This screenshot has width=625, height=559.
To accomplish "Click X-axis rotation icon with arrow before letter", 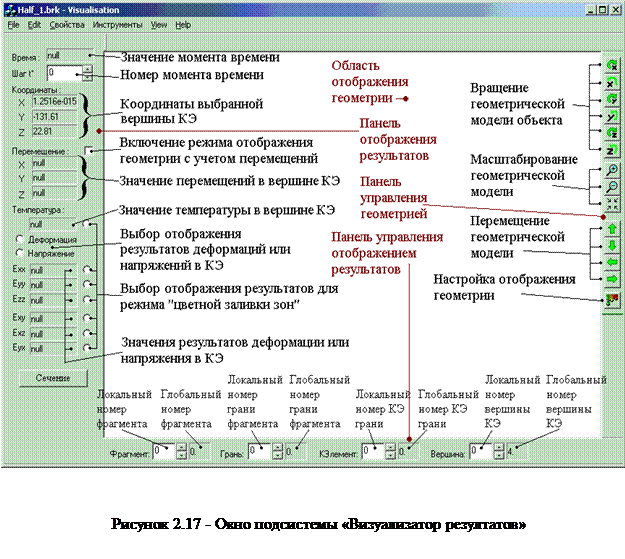I will click(612, 65).
